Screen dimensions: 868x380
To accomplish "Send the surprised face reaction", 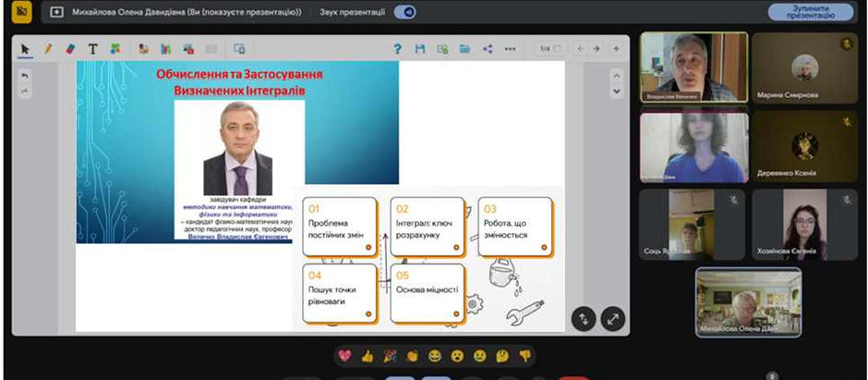I will [x=457, y=356].
